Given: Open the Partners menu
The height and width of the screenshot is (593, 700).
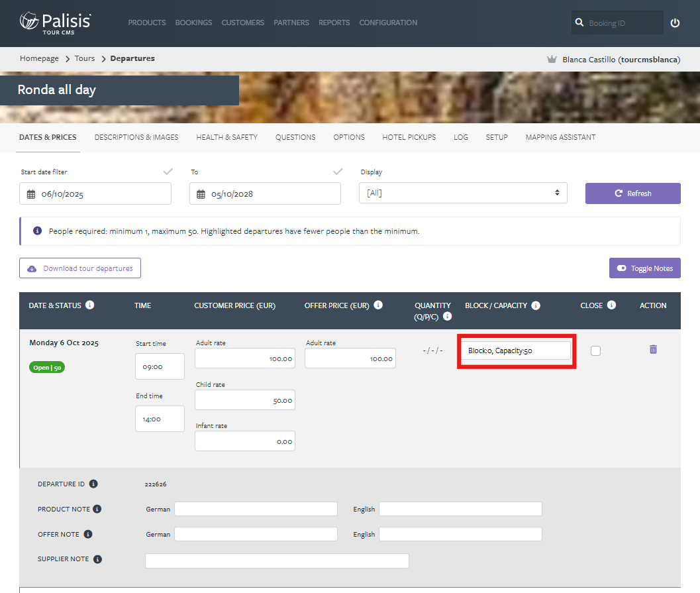Looking at the screenshot, I should (291, 23).
